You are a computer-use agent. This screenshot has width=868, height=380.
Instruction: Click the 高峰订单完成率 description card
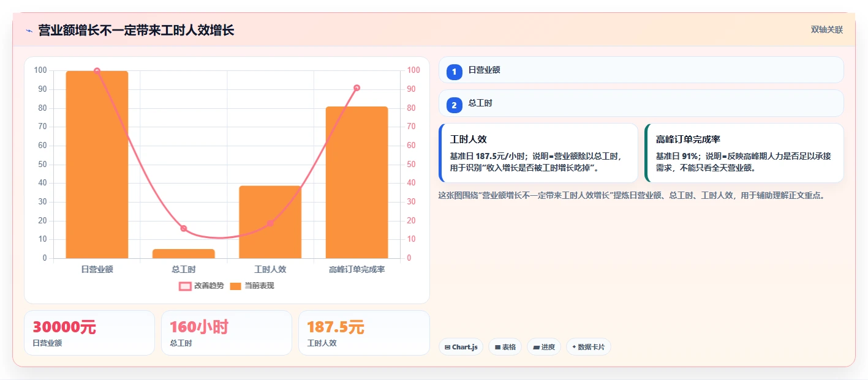[x=744, y=153]
